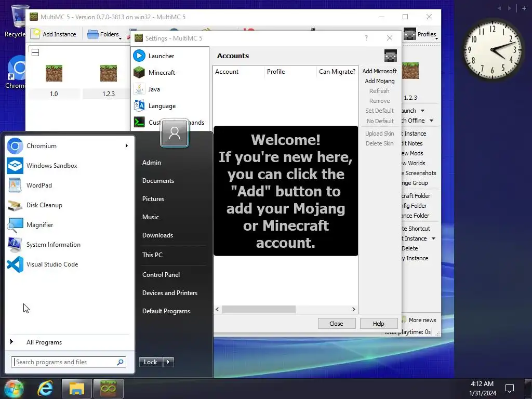Click the Can Migrate? column header
The image size is (532, 399).
pos(337,72)
